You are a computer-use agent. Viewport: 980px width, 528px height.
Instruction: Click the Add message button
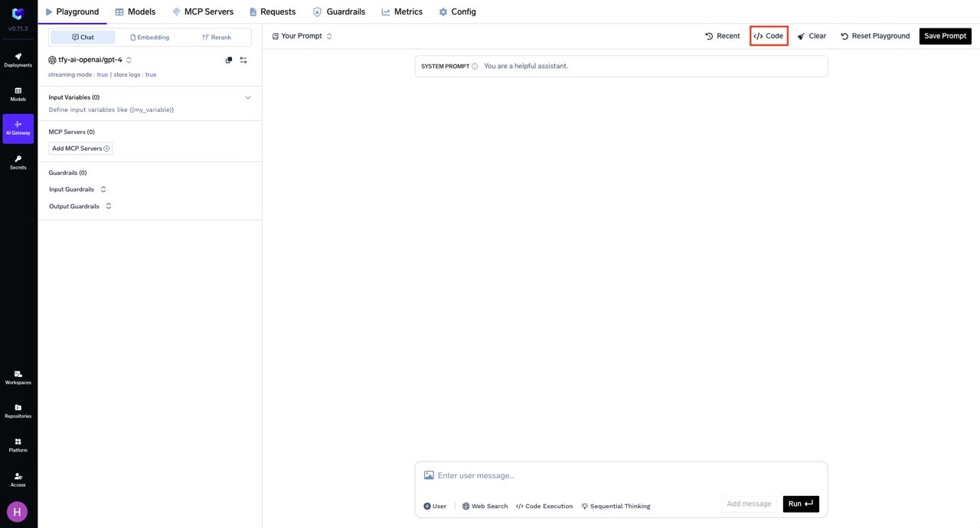tap(749, 503)
